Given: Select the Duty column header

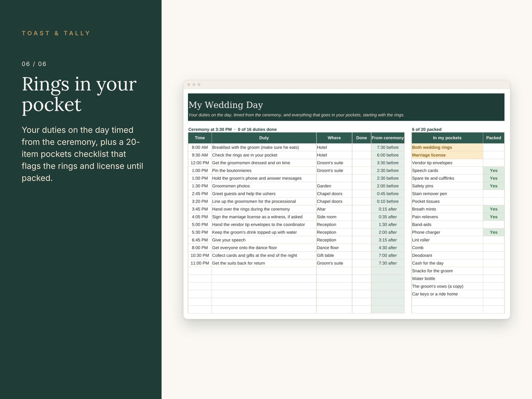Looking at the screenshot, I should coord(264,138).
